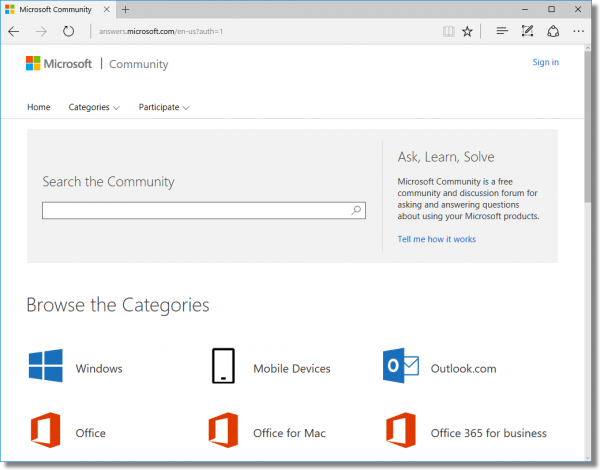The image size is (600, 470).
Task: Click the address bar URL
Action: [x=161, y=31]
